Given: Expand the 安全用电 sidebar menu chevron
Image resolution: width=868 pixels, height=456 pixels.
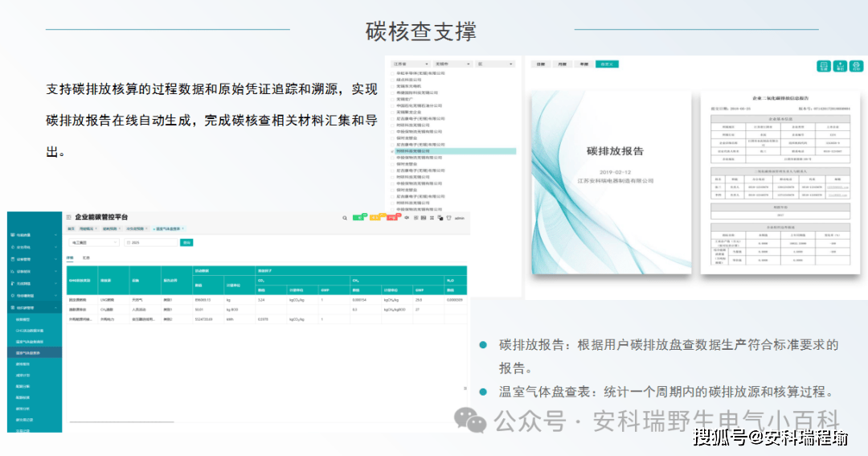Looking at the screenshot, I should 56,247.
